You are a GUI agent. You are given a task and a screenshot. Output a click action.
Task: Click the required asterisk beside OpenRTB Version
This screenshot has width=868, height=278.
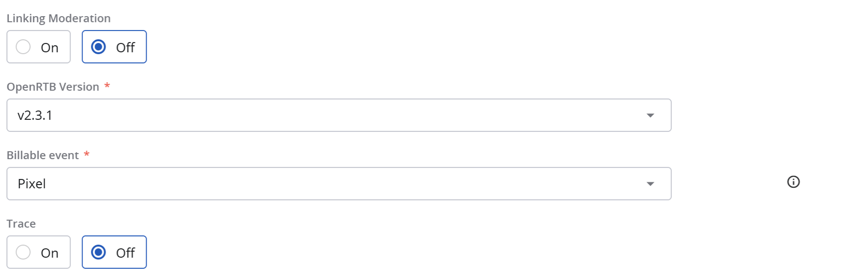coord(107,86)
